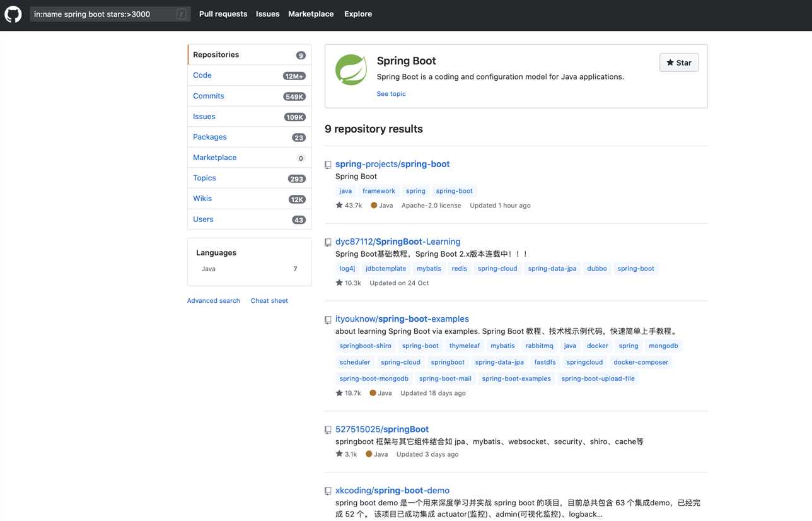Click the 3.1k stars count

coord(346,454)
